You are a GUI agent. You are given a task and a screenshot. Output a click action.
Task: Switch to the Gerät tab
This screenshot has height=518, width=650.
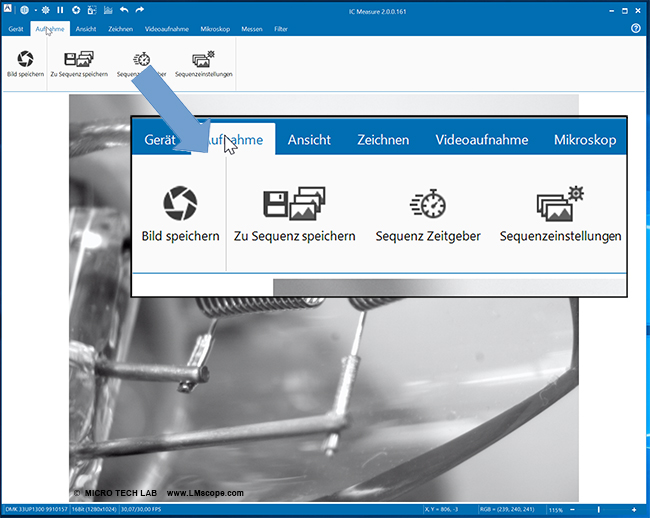[x=15, y=29]
